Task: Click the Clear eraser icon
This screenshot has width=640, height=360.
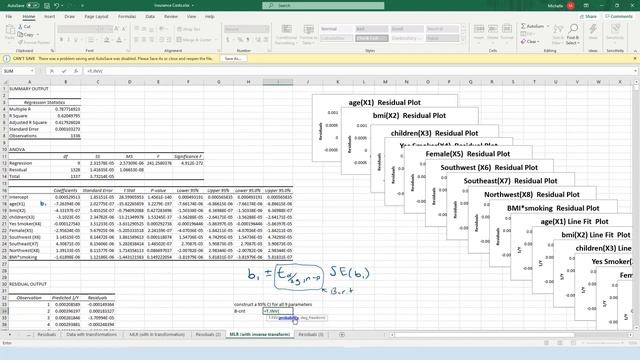Action: tap(523, 42)
